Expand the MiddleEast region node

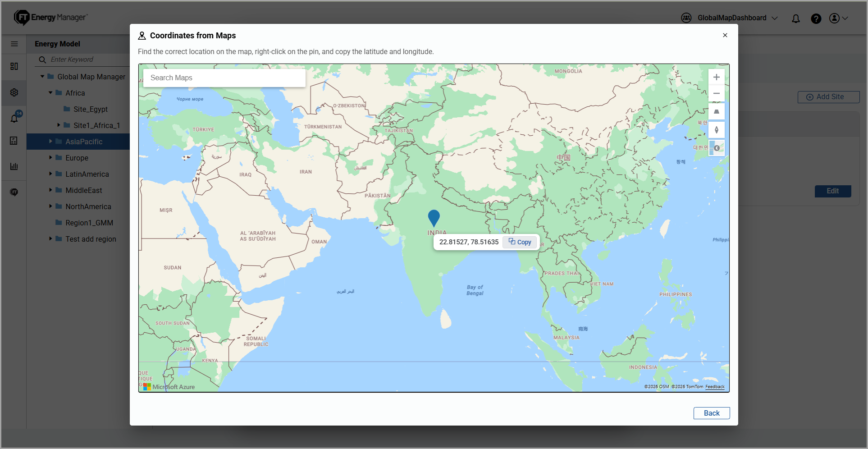[x=50, y=190]
